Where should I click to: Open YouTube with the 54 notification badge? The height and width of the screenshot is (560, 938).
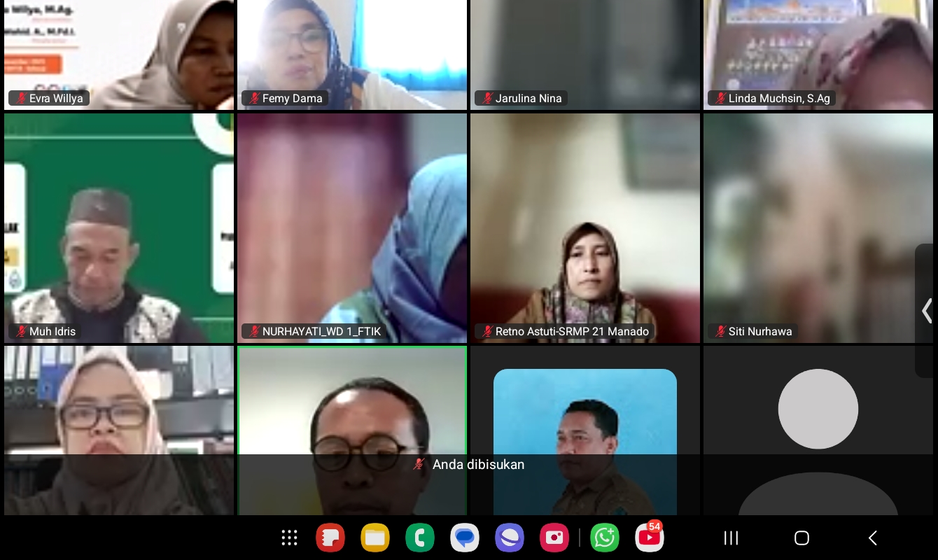click(650, 538)
